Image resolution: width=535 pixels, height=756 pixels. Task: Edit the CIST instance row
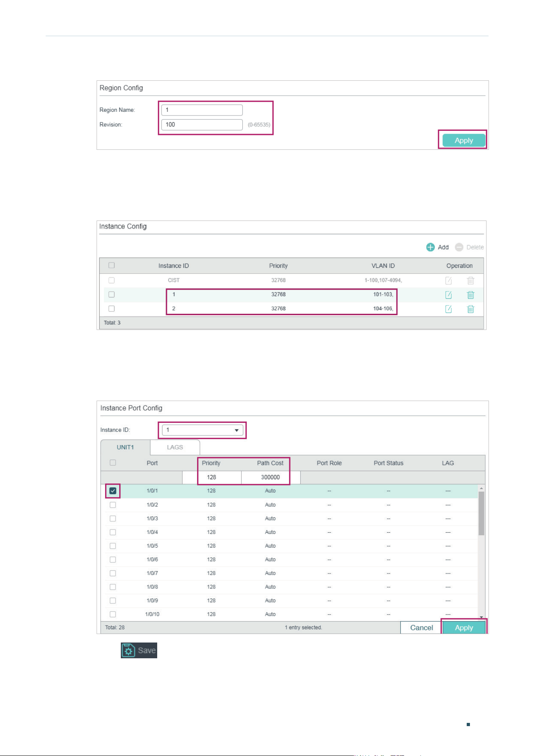(449, 281)
